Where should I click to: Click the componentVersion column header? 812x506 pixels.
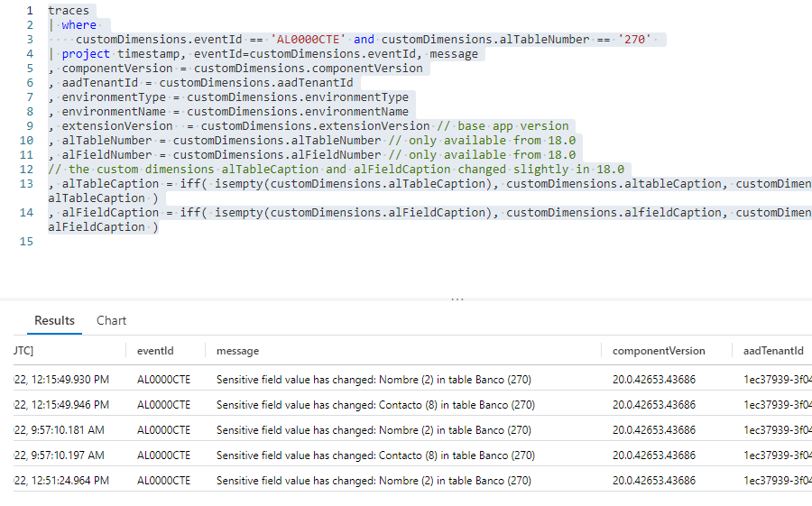click(659, 351)
